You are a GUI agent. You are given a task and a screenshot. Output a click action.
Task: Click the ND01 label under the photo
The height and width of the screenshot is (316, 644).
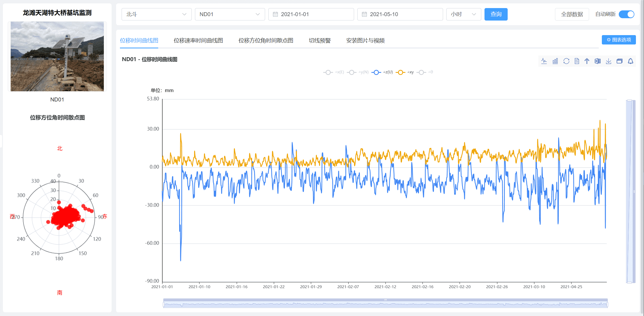click(x=57, y=100)
